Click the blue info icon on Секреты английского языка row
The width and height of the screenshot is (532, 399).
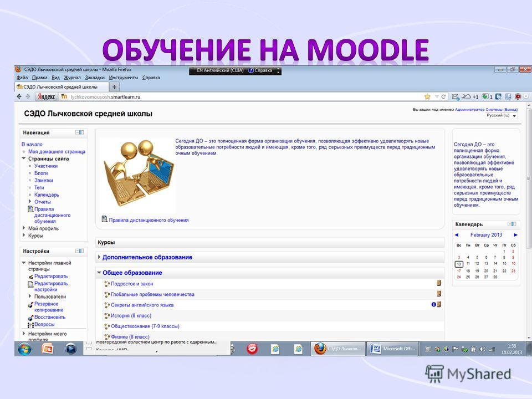coord(433,304)
